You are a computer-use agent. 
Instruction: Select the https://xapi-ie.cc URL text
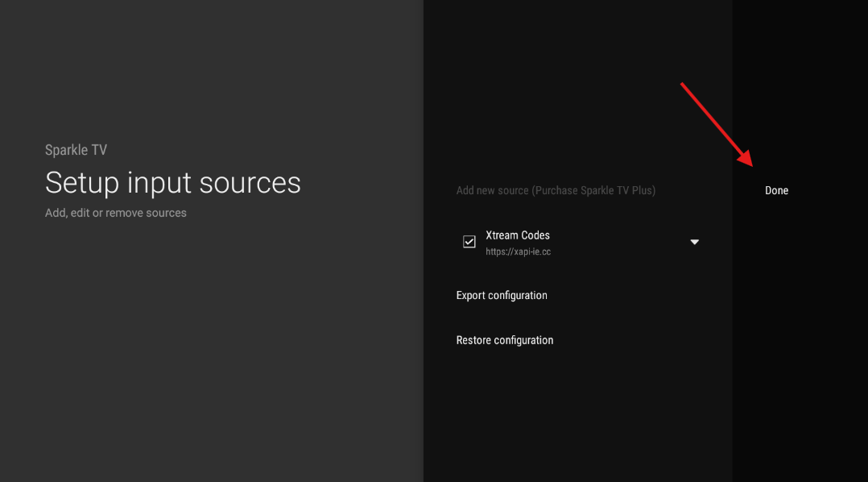519,251
